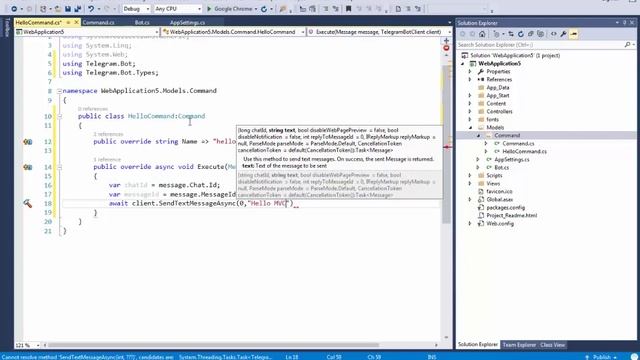The height and width of the screenshot is (360, 640).
Task: Click the Show All Files icon
Action: tap(541, 34)
